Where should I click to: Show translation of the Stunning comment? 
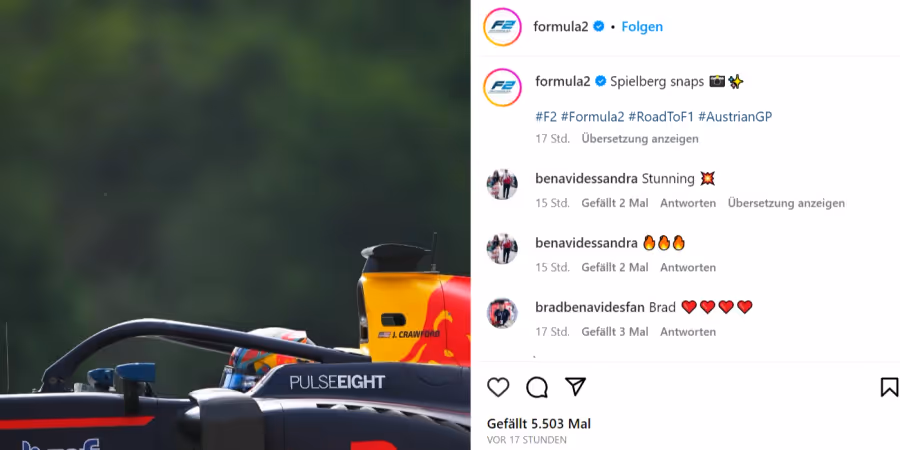[786, 203]
